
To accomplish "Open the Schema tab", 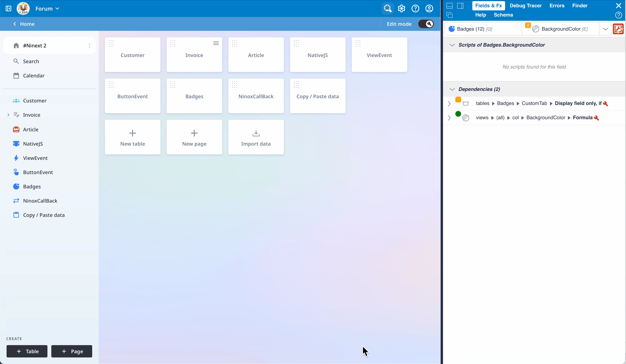I will [x=503, y=15].
